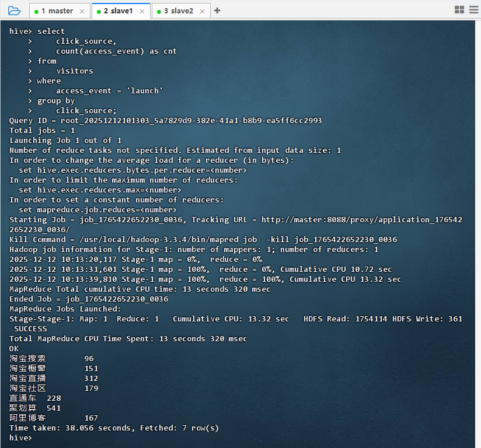Click result row 阿里博客 167
This screenshot has width=481, height=448.
coord(54,418)
